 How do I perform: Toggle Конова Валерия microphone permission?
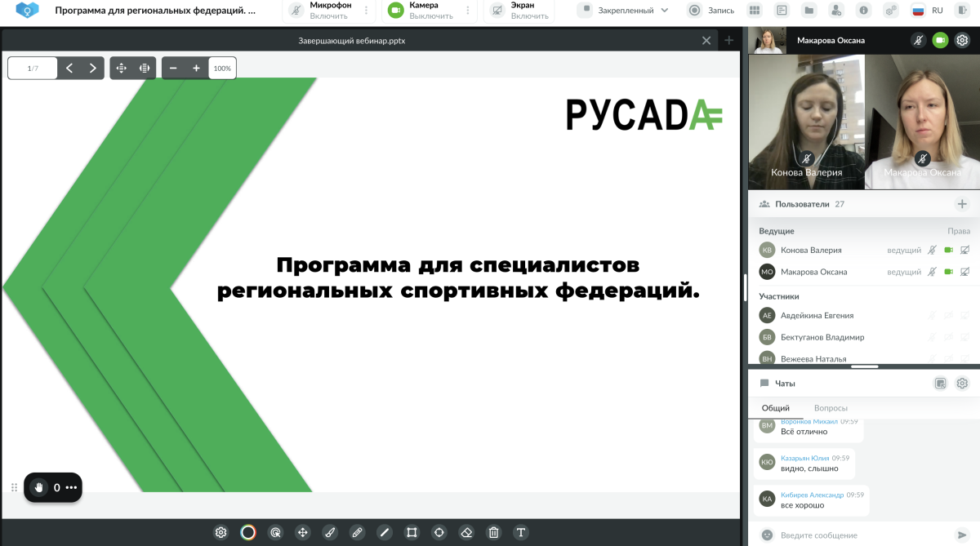pos(930,250)
